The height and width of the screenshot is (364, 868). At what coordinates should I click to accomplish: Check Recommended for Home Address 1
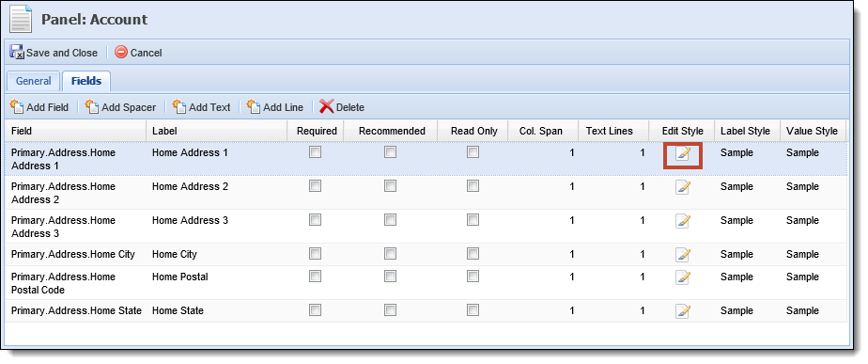[x=390, y=151]
